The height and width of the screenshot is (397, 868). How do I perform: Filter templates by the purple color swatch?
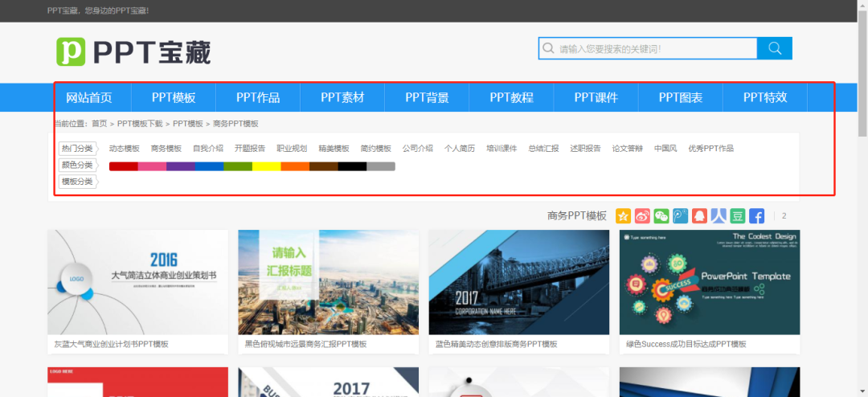tap(181, 166)
